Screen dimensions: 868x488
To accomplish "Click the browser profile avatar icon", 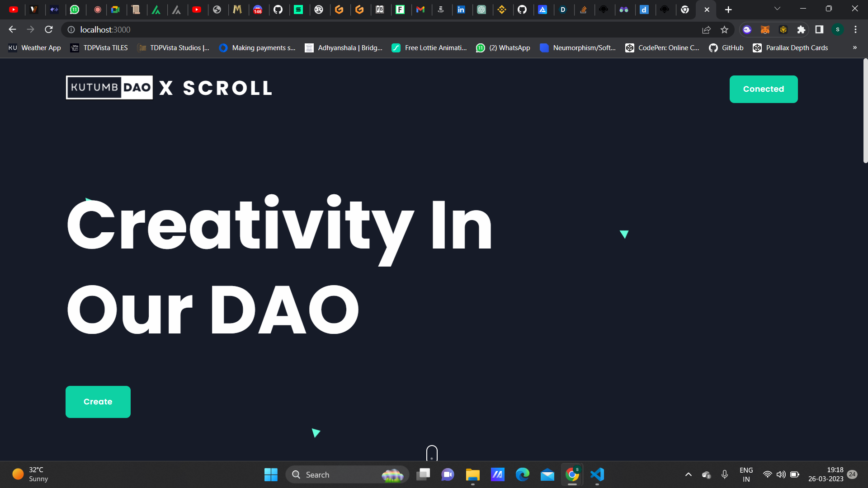I will (838, 30).
